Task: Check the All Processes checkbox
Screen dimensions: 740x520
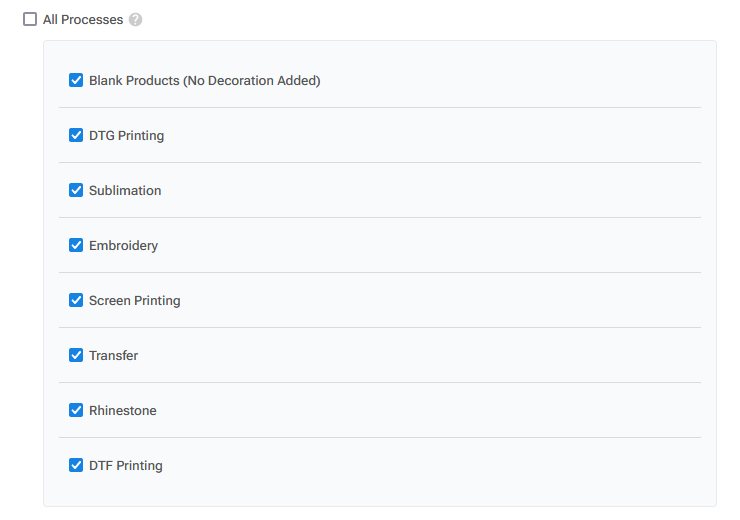Action: pyautogui.click(x=30, y=19)
